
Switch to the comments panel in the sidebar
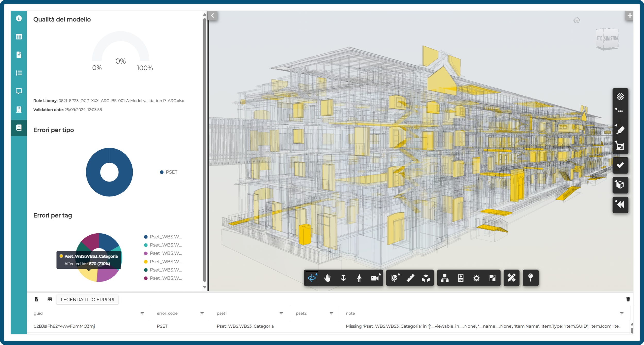[x=19, y=91]
